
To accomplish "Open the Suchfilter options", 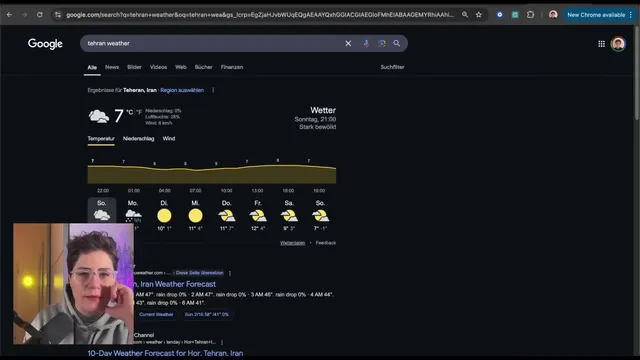I will tap(392, 67).
